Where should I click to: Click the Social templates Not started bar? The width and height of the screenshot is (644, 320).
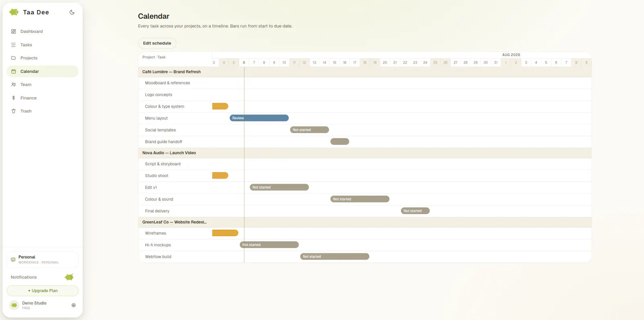pyautogui.click(x=310, y=130)
